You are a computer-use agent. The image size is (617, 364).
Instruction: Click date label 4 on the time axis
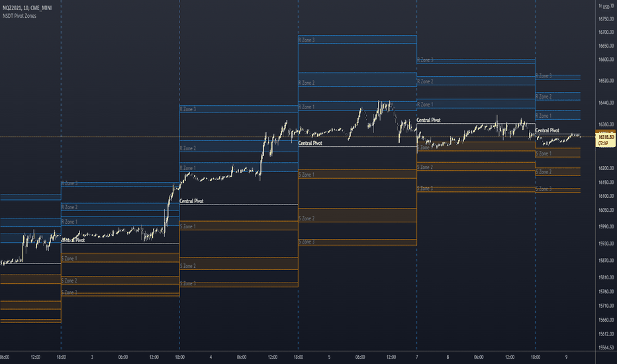[211, 357]
